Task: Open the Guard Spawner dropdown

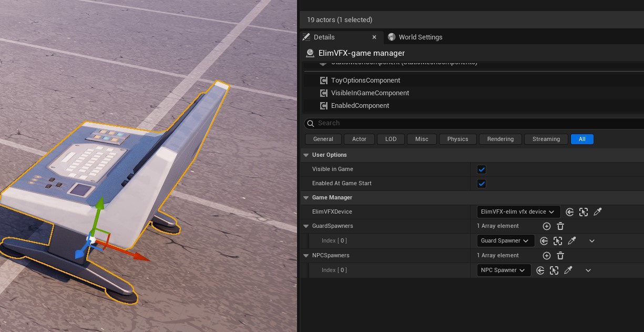Action: pyautogui.click(x=506, y=241)
